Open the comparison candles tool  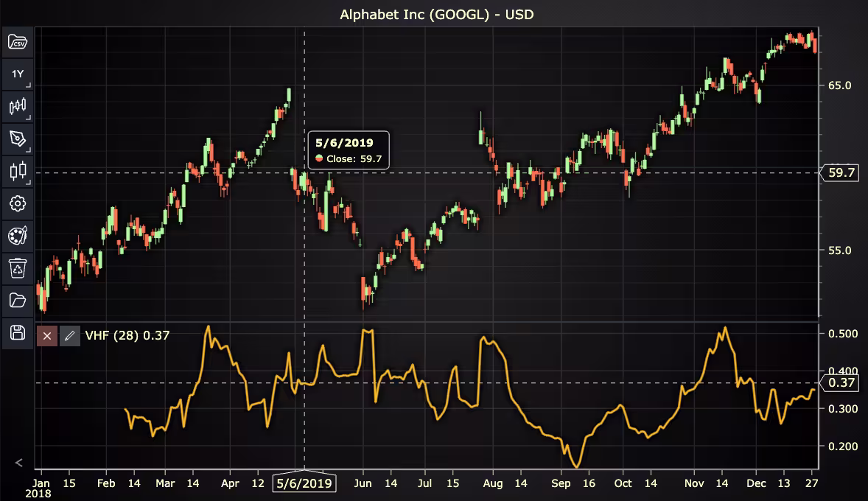[18, 170]
